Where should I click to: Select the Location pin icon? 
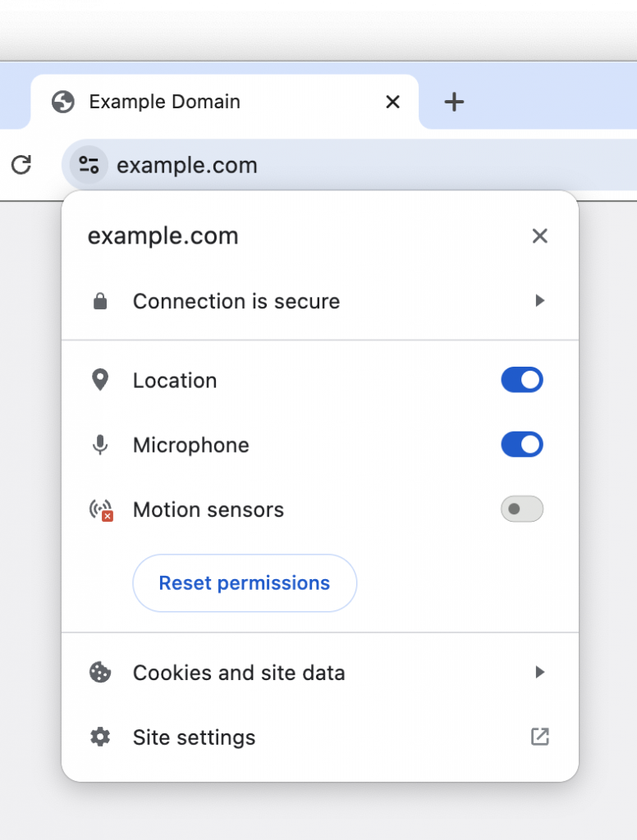[x=99, y=379]
